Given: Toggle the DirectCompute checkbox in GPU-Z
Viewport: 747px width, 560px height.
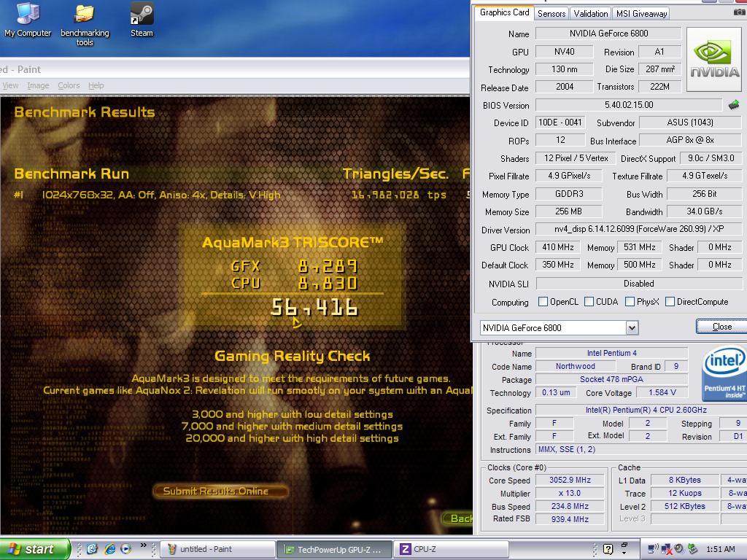Looking at the screenshot, I should click(670, 301).
